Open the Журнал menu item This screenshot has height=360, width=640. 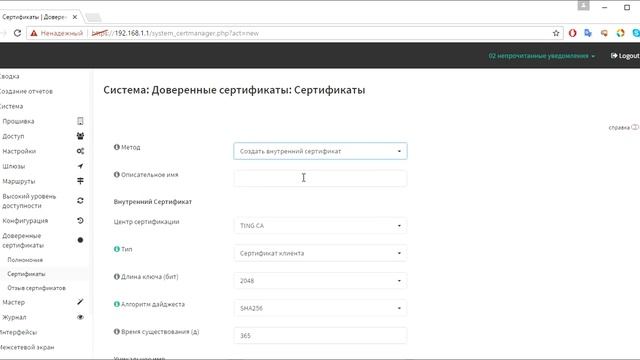click(x=14, y=317)
